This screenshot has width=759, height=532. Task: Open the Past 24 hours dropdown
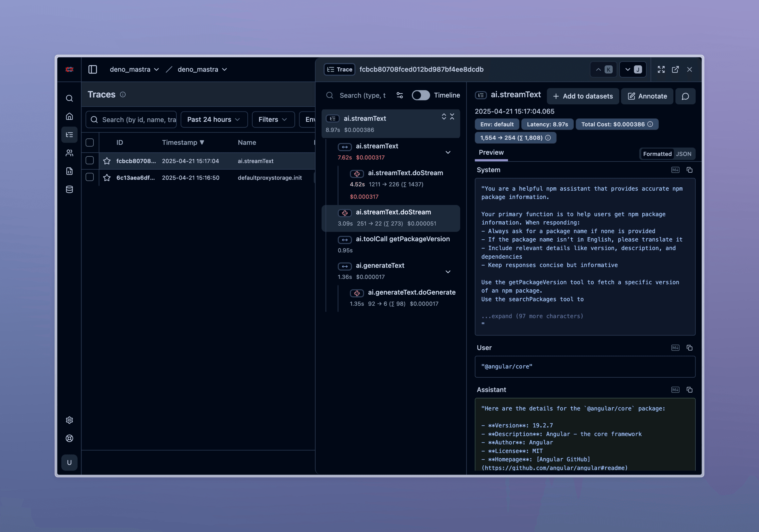213,119
